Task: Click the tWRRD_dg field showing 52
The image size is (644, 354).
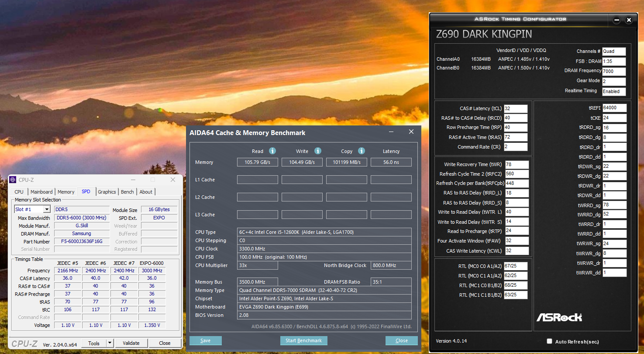Action: 614,214
